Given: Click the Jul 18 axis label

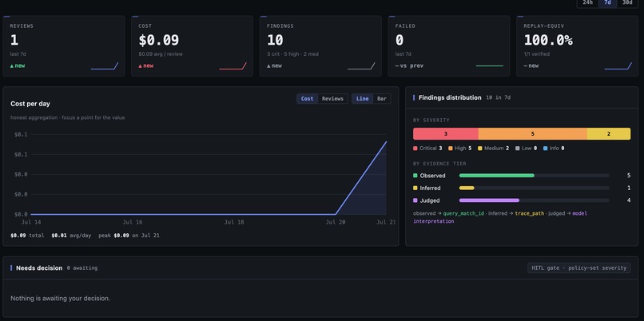Looking at the screenshot, I should [x=234, y=222].
